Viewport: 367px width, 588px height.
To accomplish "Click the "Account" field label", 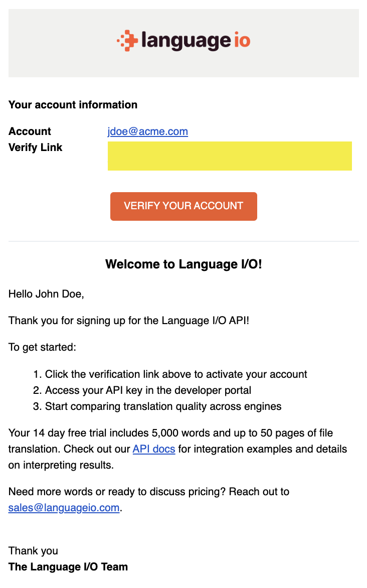I will click(30, 131).
